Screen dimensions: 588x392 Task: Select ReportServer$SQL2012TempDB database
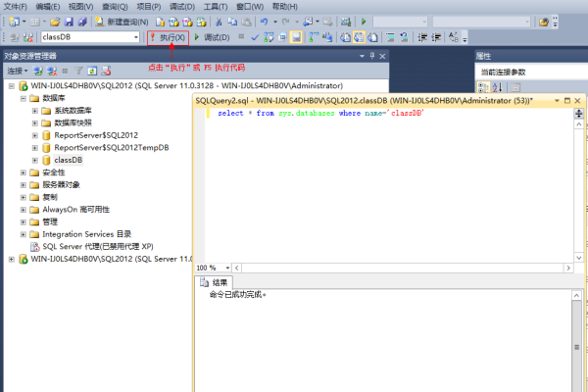pyautogui.click(x=112, y=148)
